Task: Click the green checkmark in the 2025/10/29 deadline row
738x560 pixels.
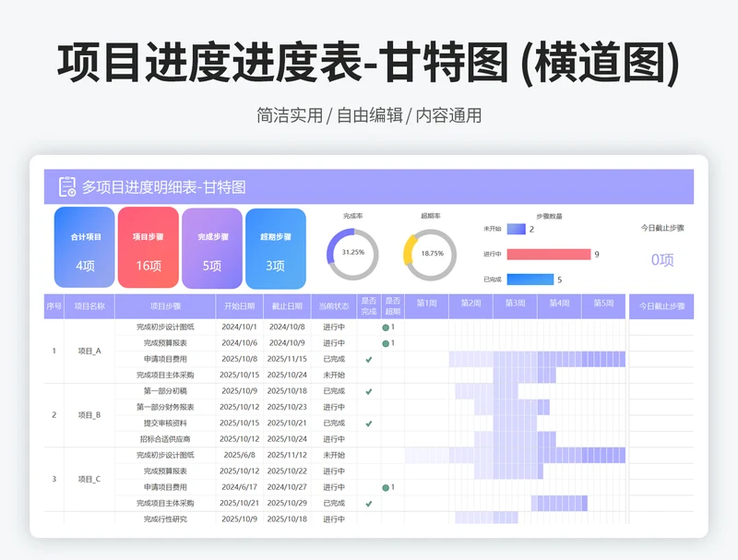Action: (369, 504)
